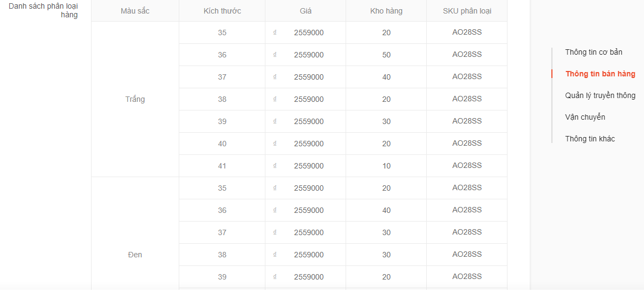Click SKU field for Trắng size 37
Viewport: 644px width, 292px height.
tap(467, 77)
